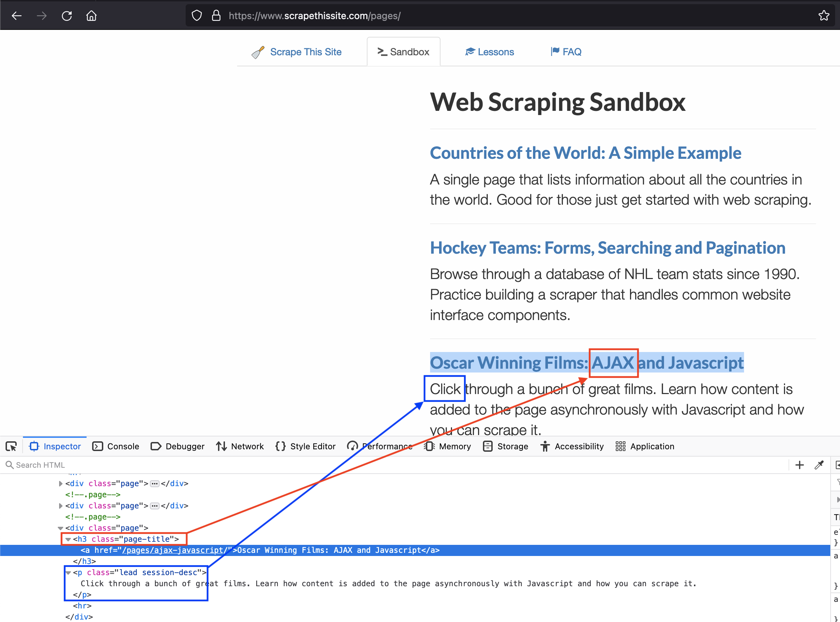This screenshot has height=622, width=840.
Task: Open the Application devtools tab
Action: pos(645,447)
